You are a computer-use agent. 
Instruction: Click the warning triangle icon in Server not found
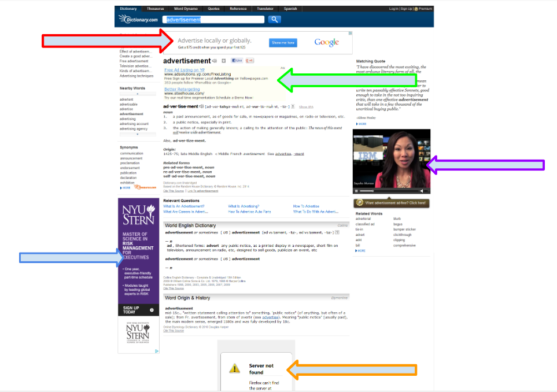coord(234,368)
